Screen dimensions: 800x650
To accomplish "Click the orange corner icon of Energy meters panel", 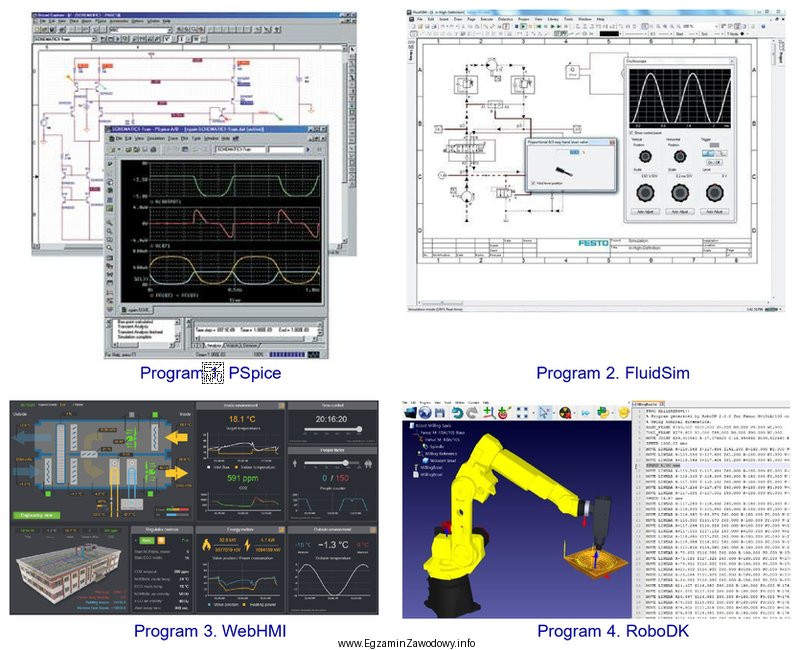I will (282, 530).
